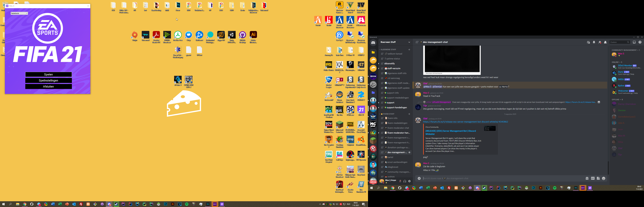
Task: Open the Roerveen Staff server dropdown
Action: point(395,42)
